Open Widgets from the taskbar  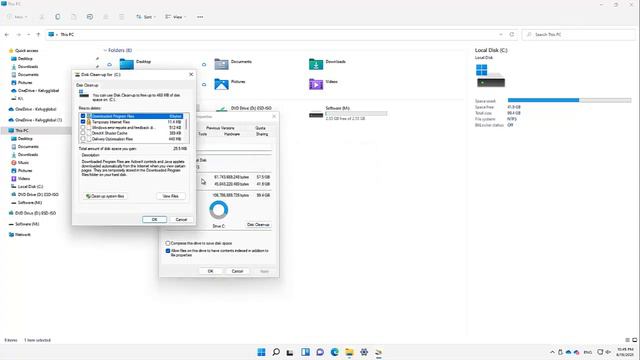click(305, 352)
